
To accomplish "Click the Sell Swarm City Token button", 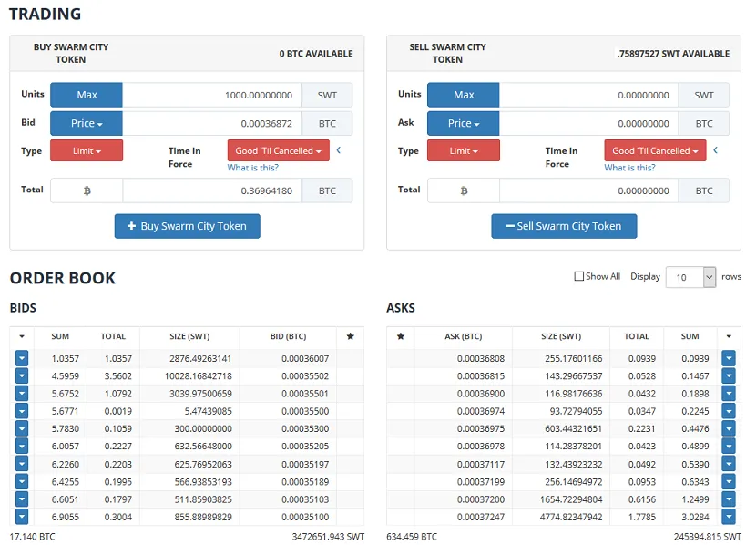I will point(564,226).
